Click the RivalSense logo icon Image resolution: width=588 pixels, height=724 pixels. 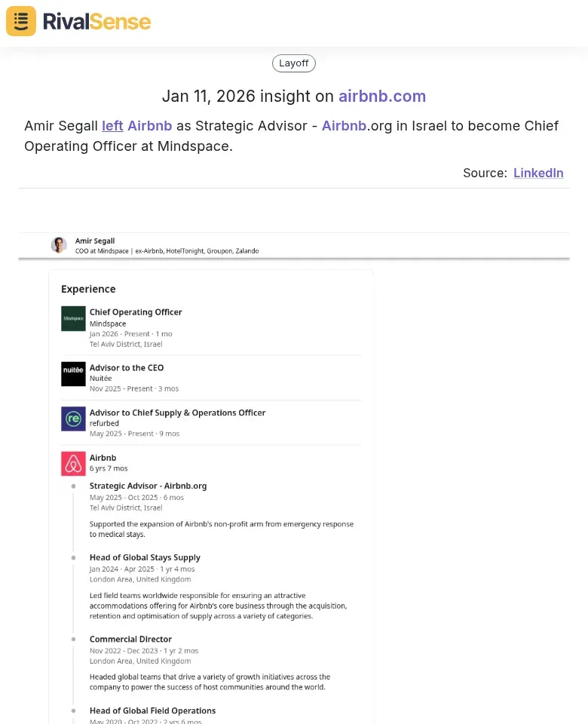[x=20, y=21]
